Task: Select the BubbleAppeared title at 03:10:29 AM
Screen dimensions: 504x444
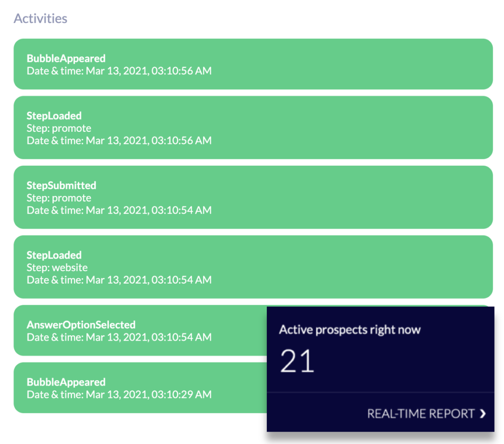Action: [x=66, y=383]
